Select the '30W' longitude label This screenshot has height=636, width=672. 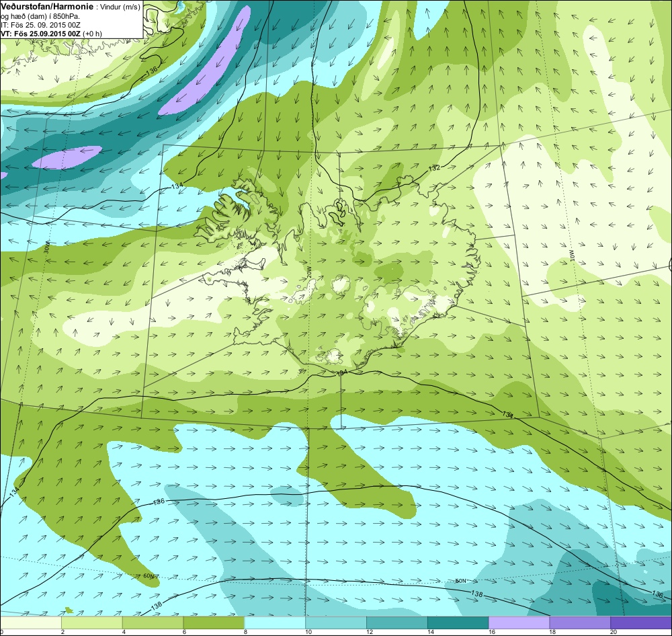click(x=47, y=248)
